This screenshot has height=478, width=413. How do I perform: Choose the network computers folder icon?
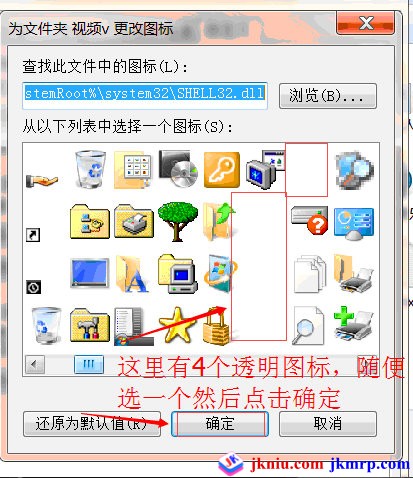pyautogui.click(x=90, y=221)
